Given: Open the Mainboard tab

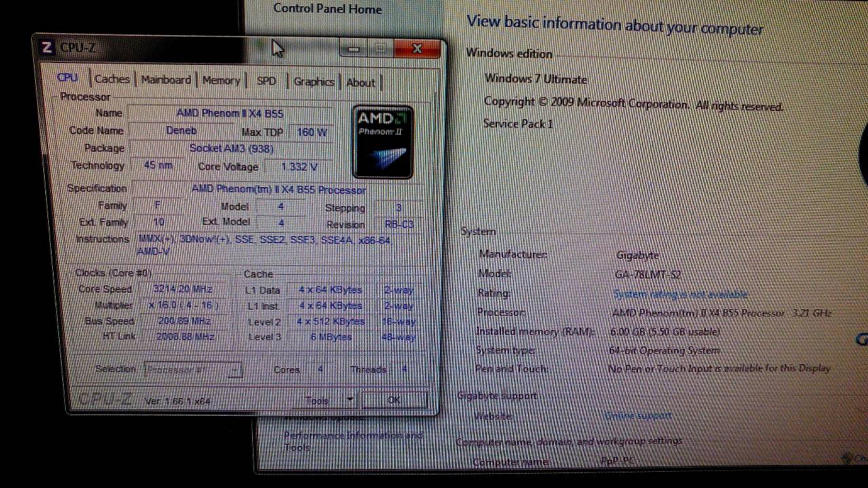Looking at the screenshot, I should click(x=166, y=80).
